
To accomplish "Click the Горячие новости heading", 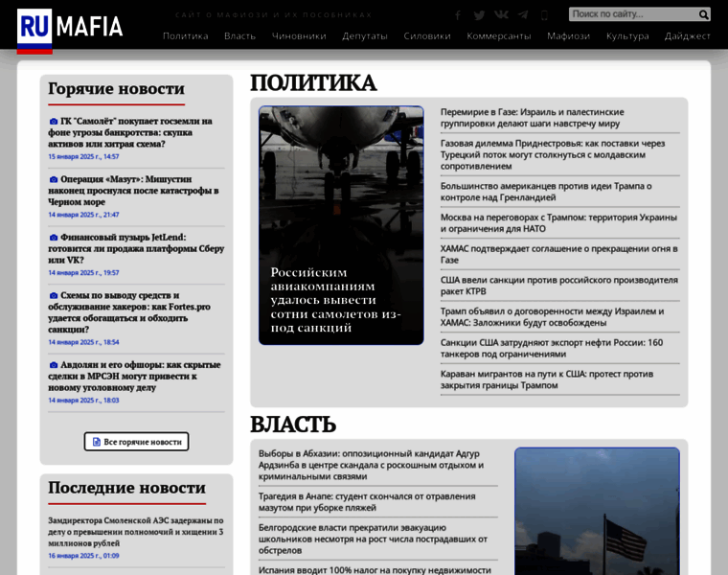I will [117, 88].
